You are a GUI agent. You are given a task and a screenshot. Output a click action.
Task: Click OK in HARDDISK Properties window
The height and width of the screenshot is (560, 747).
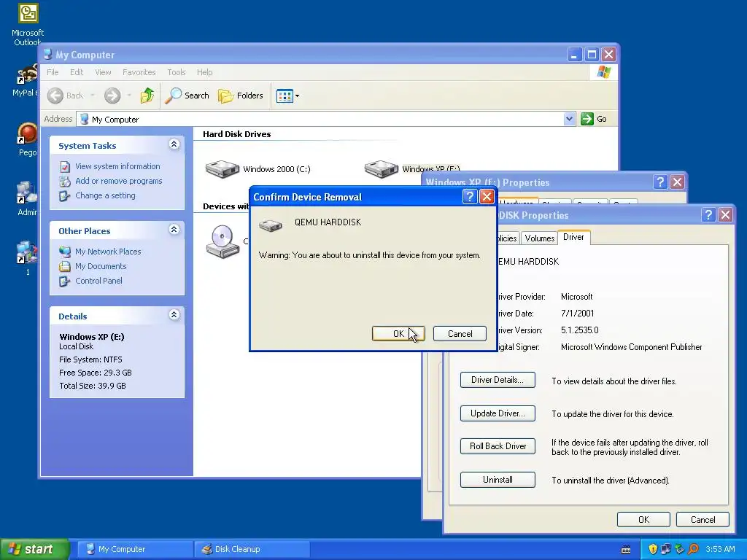click(643, 519)
